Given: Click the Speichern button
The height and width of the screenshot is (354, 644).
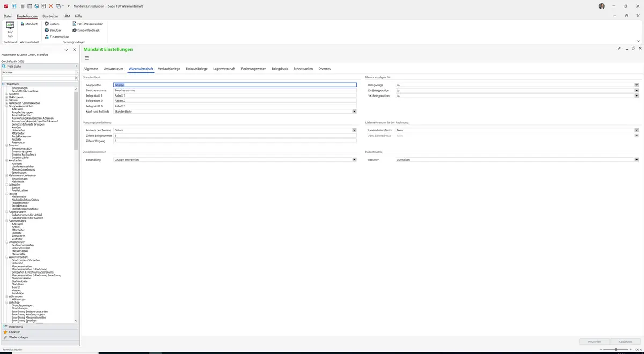Looking at the screenshot, I should pyautogui.click(x=625, y=342).
